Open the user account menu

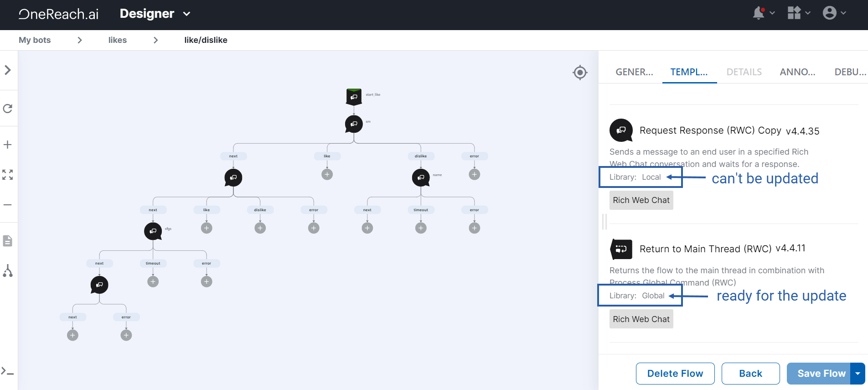coord(834,13)
